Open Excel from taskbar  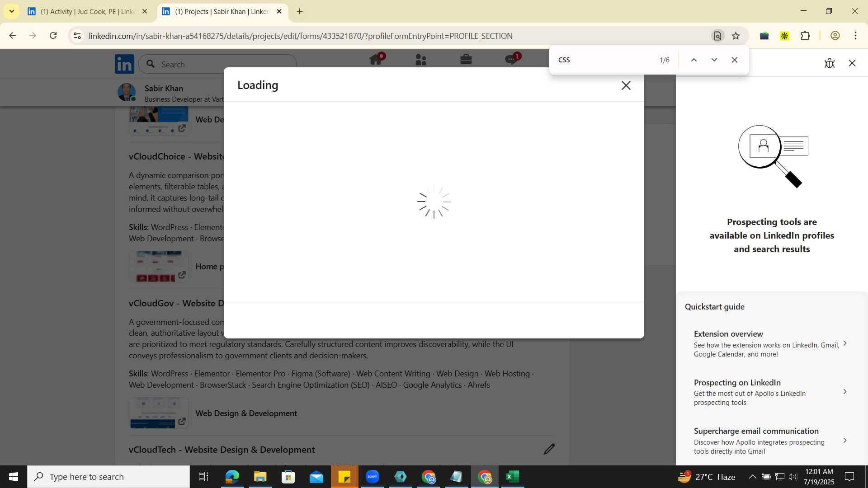coord(512,477)
